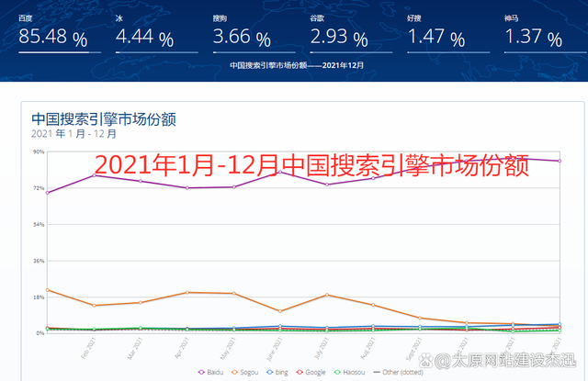
Task: Select the Baidu data point for Apr 2021
Action: (187, 188)
